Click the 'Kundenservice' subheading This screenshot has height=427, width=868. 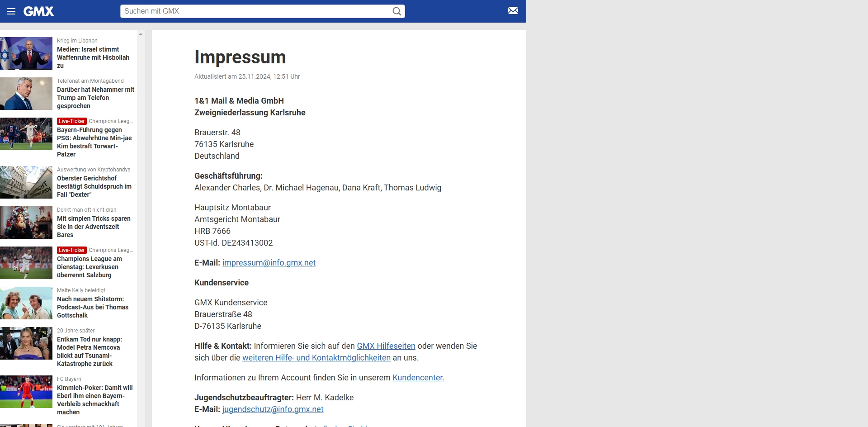click(222, 283)
